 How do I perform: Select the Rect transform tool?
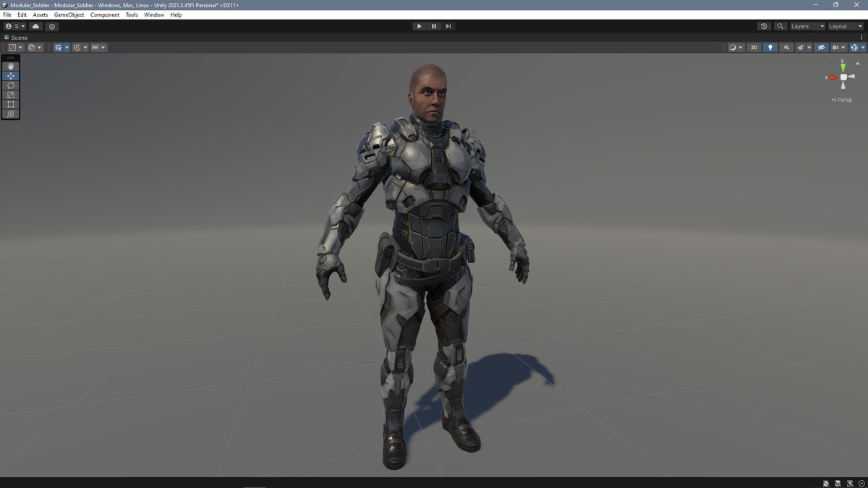(10, 103)
